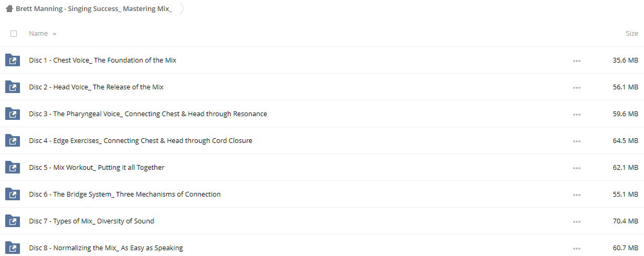The width and height of the screenshot is (644, 256).
Task: Open the more options menu for Disc 3
Action: pos(577,115)
